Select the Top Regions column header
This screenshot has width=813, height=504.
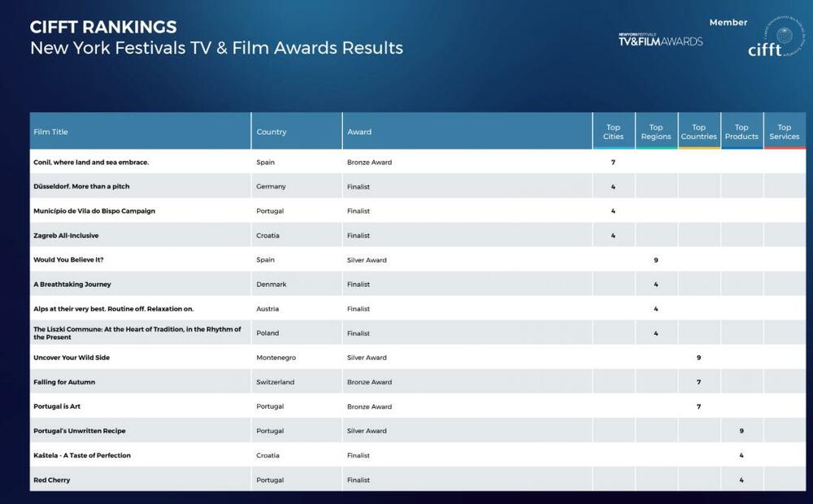tap(656, 132)
